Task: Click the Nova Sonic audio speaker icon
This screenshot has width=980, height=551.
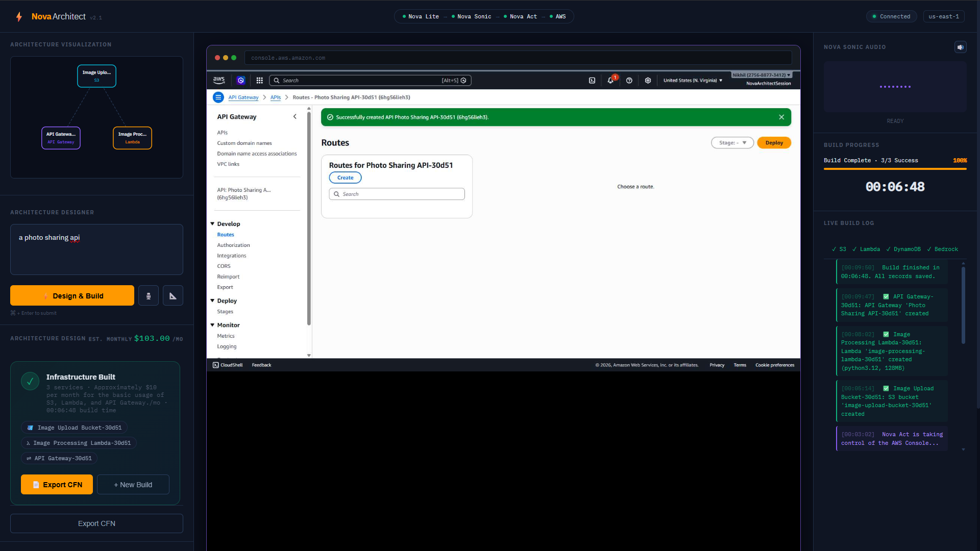Action: (960, 47)
